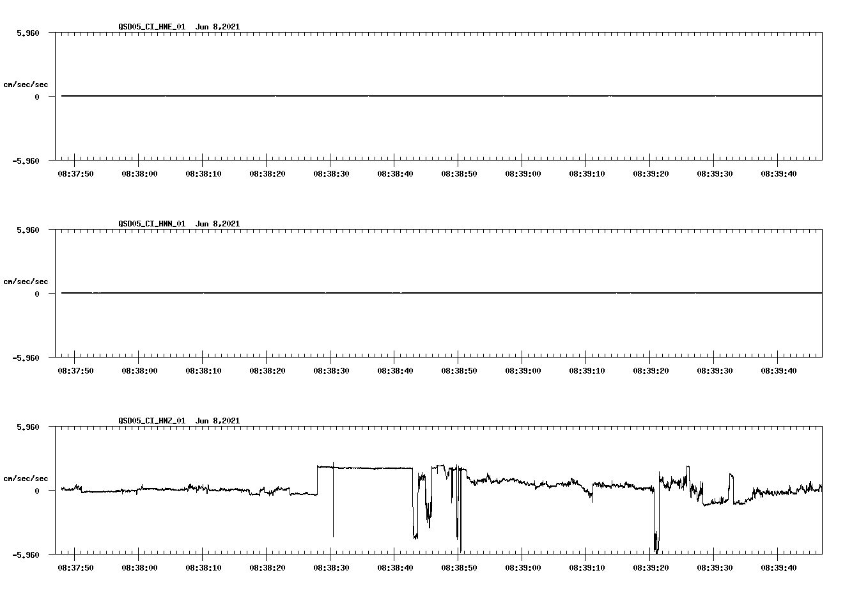Click the 08:39:00 time label under HNE chart
868x591 pixels.
coord(523,174)
